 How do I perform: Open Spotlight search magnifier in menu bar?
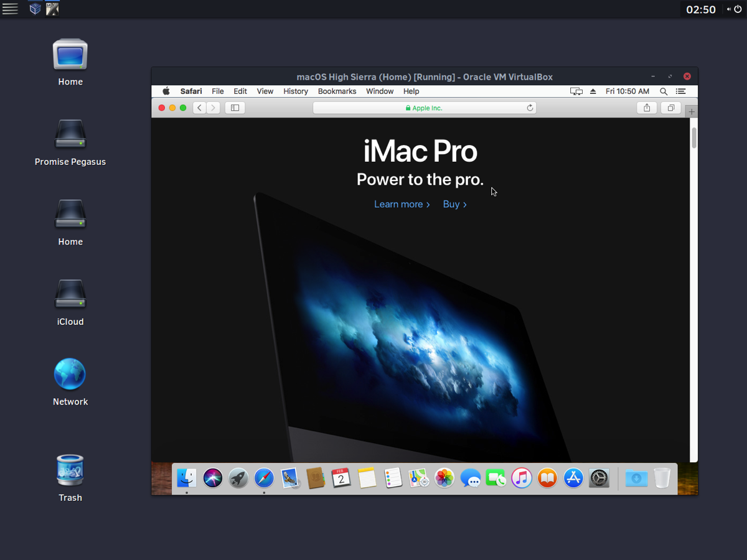664,91
